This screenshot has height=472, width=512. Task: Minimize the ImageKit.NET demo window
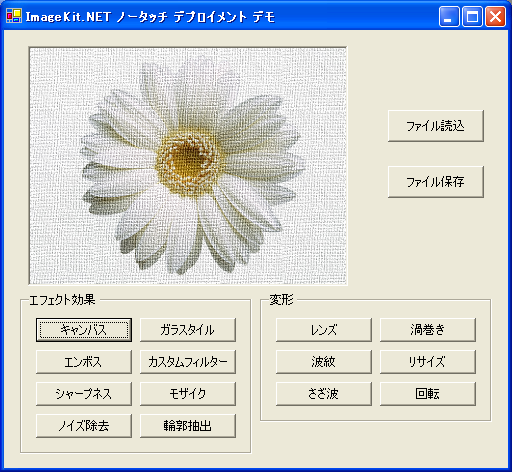point(449,16)
